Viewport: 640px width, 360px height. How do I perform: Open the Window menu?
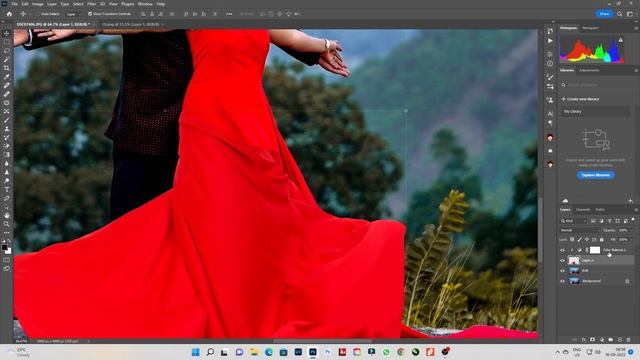(x=145, y=4)
